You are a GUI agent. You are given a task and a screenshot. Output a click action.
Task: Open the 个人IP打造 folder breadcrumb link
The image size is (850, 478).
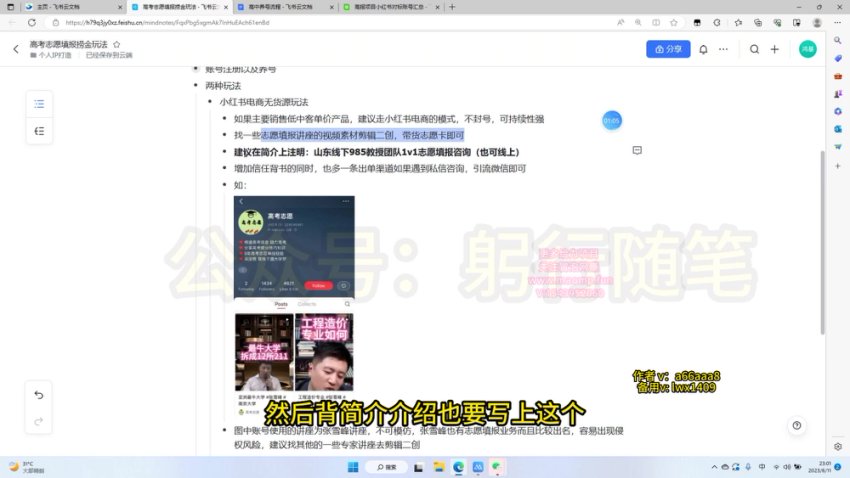pyautogui.click(x=54, y=56)
